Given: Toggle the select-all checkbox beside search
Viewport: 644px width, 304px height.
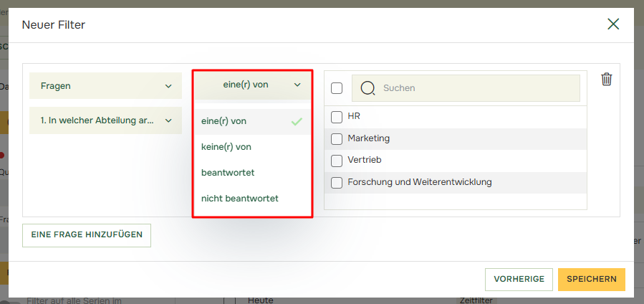Looking at the screenshot, I should coord(337,88).
